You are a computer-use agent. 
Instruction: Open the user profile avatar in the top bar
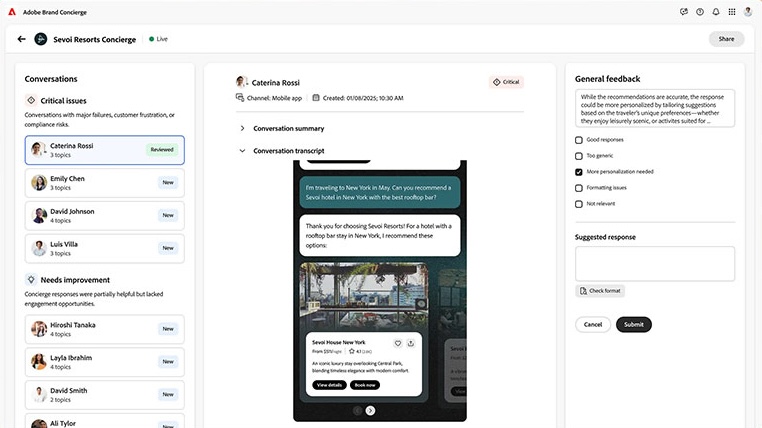click(x=748, y=12)
